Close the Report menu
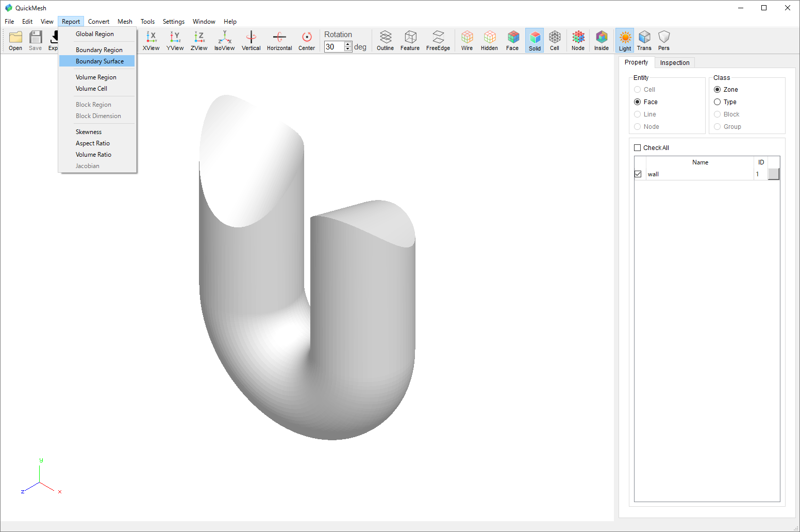The image size is (800, 532). 71,22
